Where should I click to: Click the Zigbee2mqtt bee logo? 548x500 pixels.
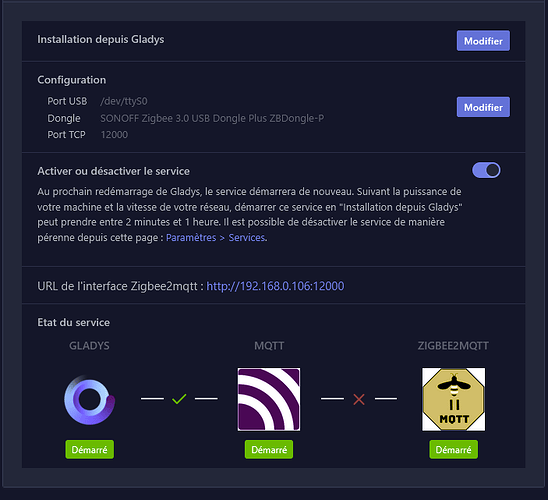453,399
